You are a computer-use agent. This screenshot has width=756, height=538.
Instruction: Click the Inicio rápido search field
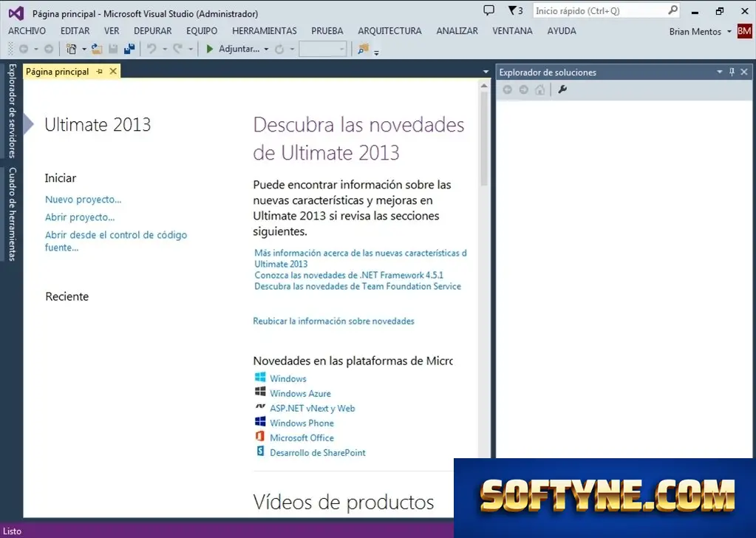coord(600,10)
